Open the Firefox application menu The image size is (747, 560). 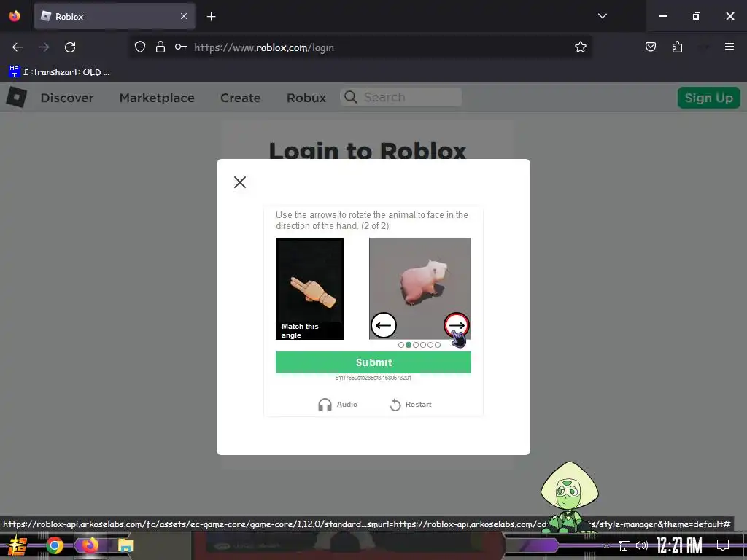point(729,47)
